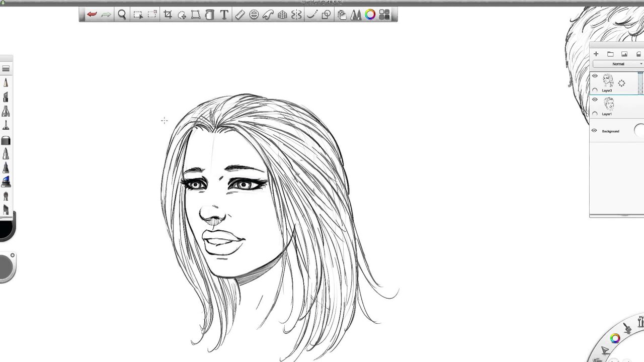
Task: Select the Text tool
Action: tap(224, 15)
